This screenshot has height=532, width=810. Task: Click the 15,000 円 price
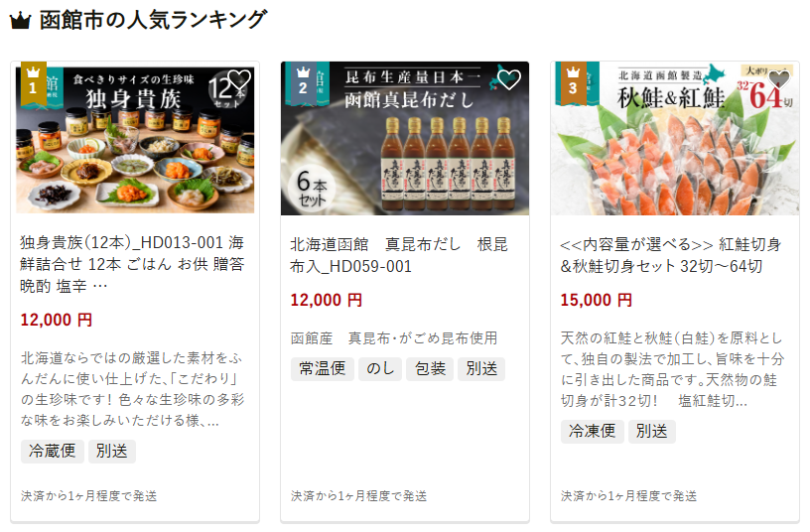click(x=597, y=300)
